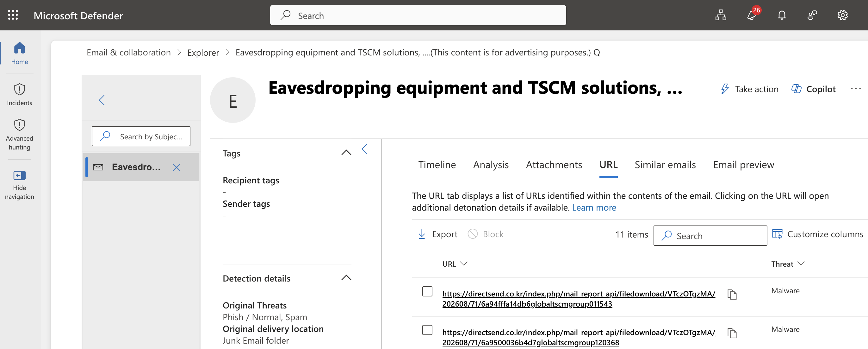The image size is (868, 349).
Task: Click first row 'Malware' threat cell
Action: (785, 291)
